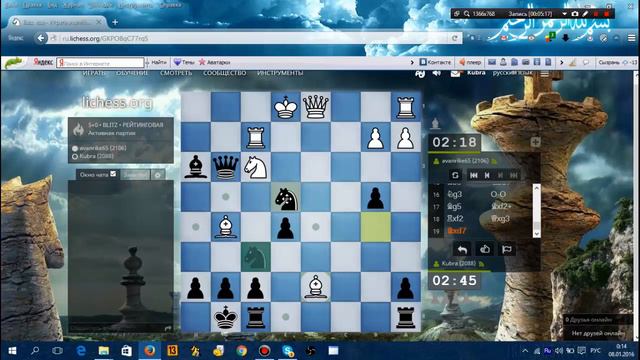Select move 18 Rxf2 in move list
The height and width of the screenshot is (360, 640).
pos(455,218)
